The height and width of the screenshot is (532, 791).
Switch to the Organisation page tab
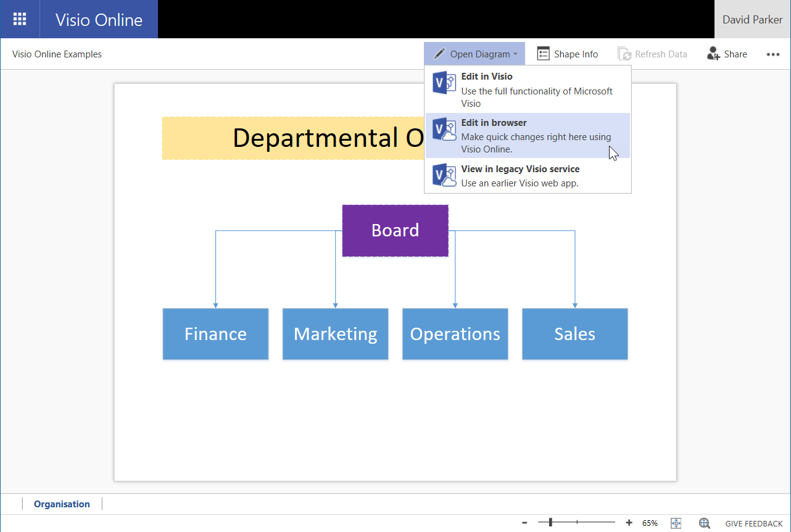[61, 504]
